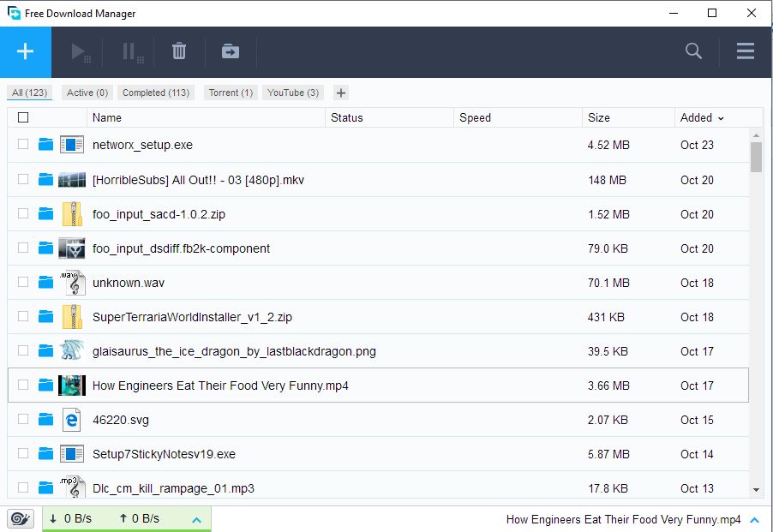This screenshot has width=773, height=532.
Task: Click the YouTube (3) filter
Action: pos(292,92)
